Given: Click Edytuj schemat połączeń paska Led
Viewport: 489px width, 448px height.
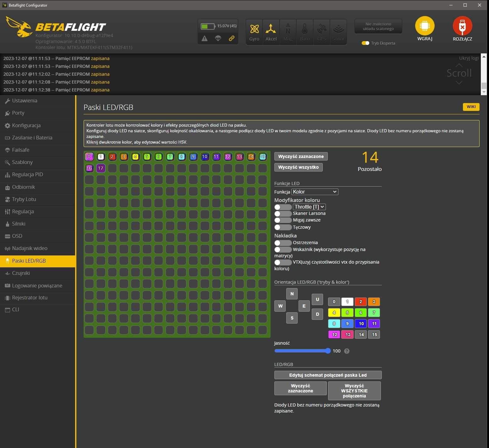Looking at the screenshot, I should [x=328, y=375].
